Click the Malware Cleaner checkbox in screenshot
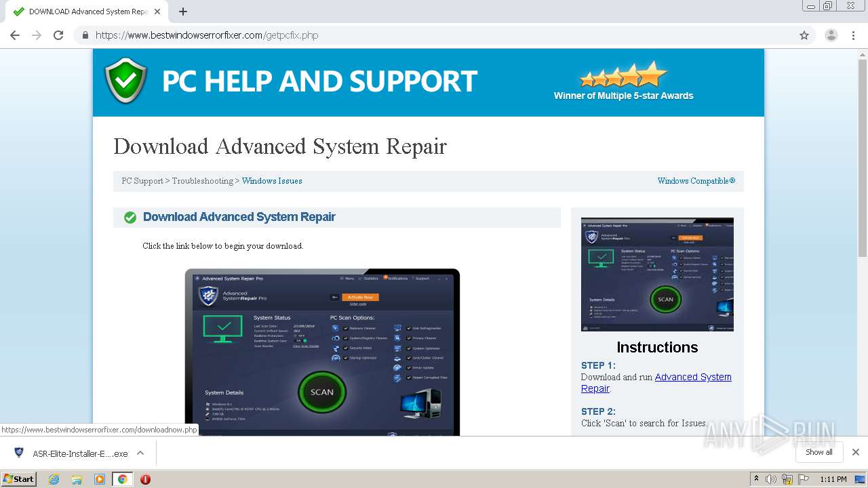The width and height of the screenshot is (868, 488). pos(346,328)
